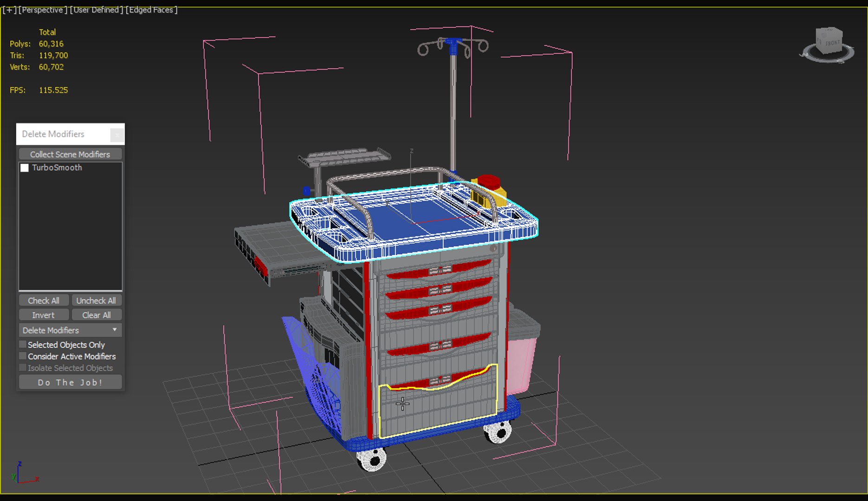Close the Delete Modifiers dialog
868x501 pixels.
pyautogui.click(x=117, y=135)
